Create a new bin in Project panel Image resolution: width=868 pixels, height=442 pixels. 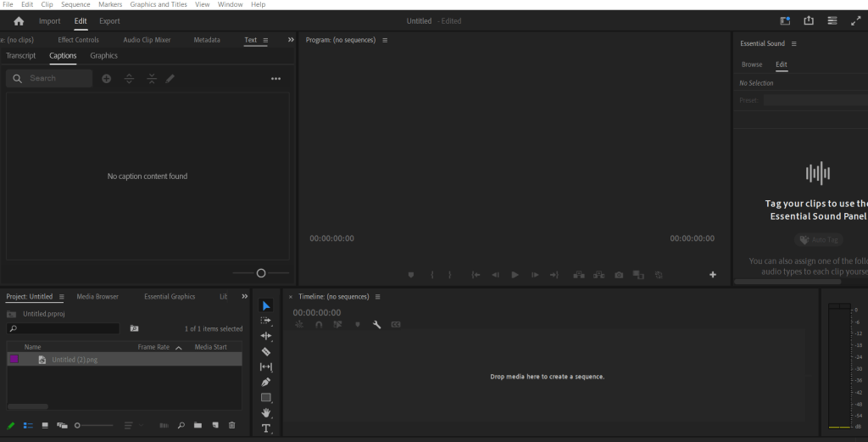[198, 425]
